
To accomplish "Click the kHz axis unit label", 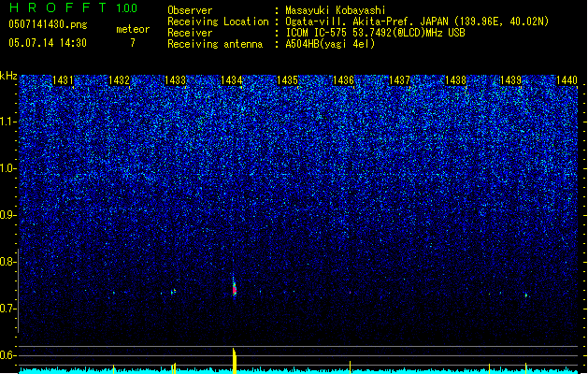I will click(8, 76).
